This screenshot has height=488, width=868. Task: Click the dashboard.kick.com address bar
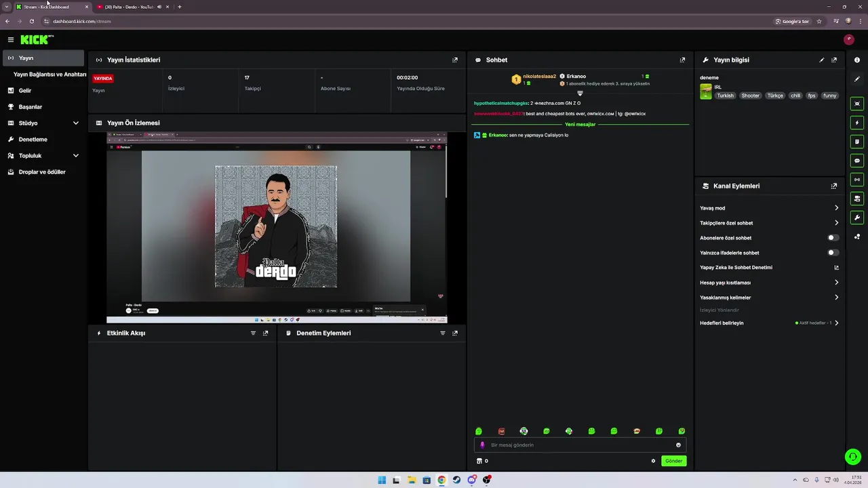[x=407, y=21]
